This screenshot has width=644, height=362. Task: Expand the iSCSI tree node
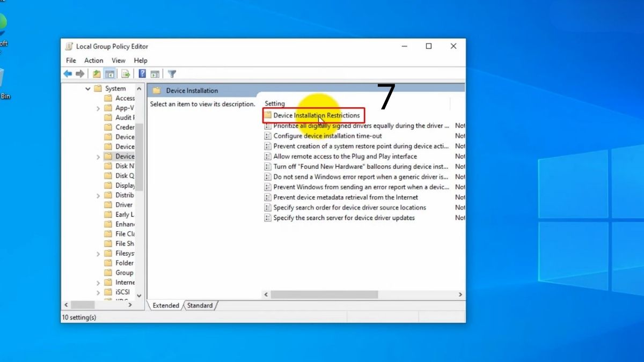pos(98,292)
